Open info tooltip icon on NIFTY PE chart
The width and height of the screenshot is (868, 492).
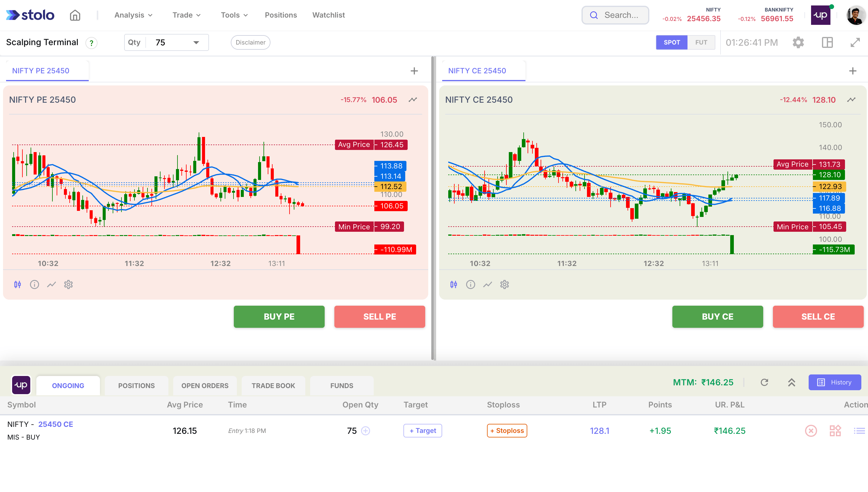[x=35, y=284]
